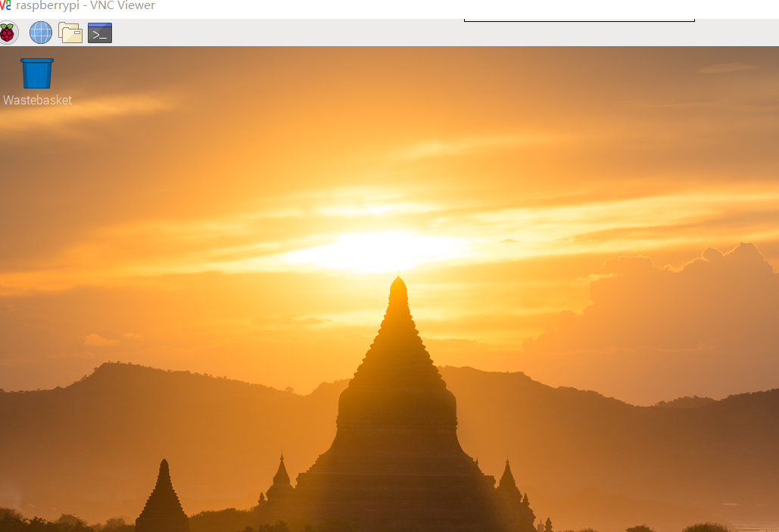This screenshot has height=532, width=779.
Task: Open the File Manager folder icon
Action: [70, 33]
